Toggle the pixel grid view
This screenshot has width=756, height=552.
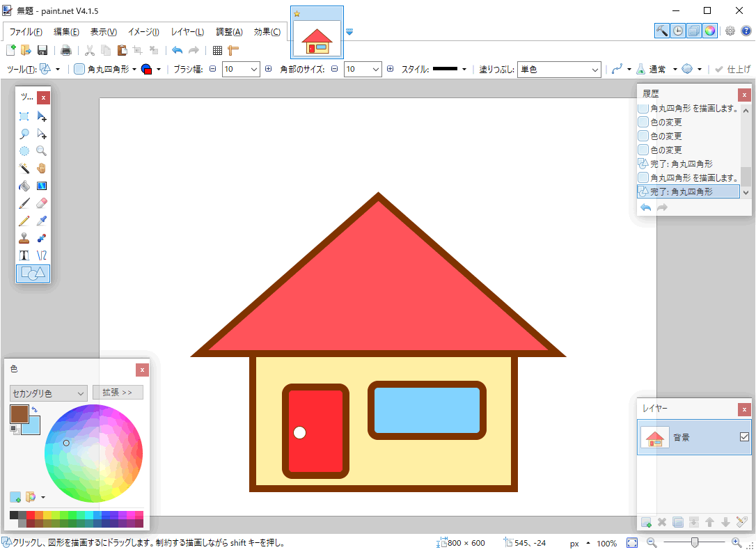217,50
